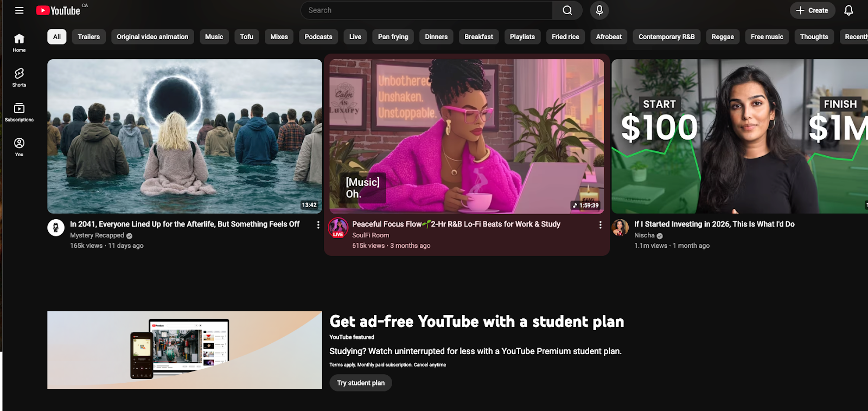The width and height of the screenshot is (868, 411).
Task: Open more options for Peaceful Focus Flow video
Action: pyautogui.click(x=601, y=224)
